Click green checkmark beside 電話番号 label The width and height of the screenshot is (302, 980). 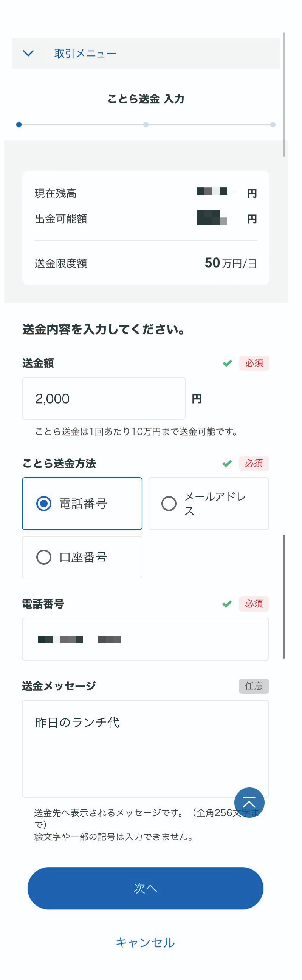click(x=227, y=604)
